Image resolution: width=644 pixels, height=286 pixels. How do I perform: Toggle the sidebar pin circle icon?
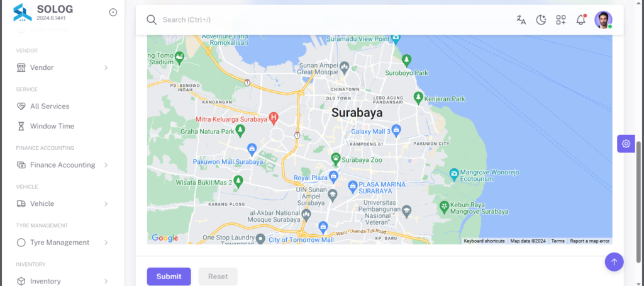pos(113,13)
